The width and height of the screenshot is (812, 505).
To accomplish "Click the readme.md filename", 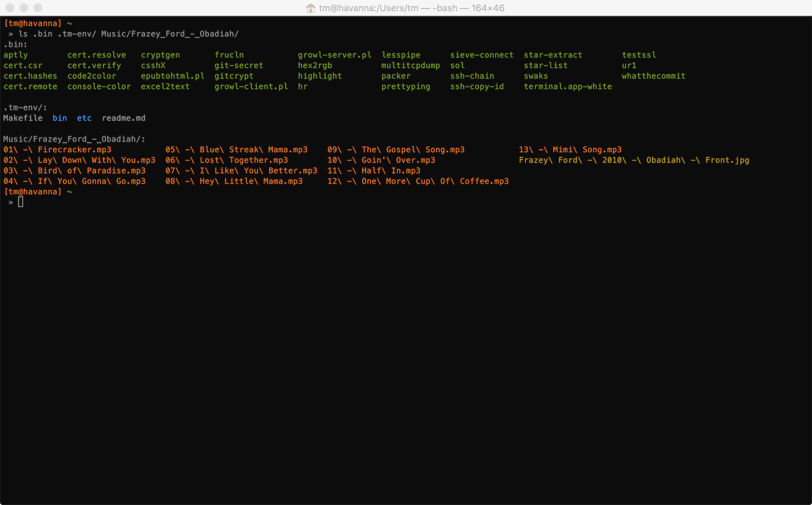I will tap(123, 118).
